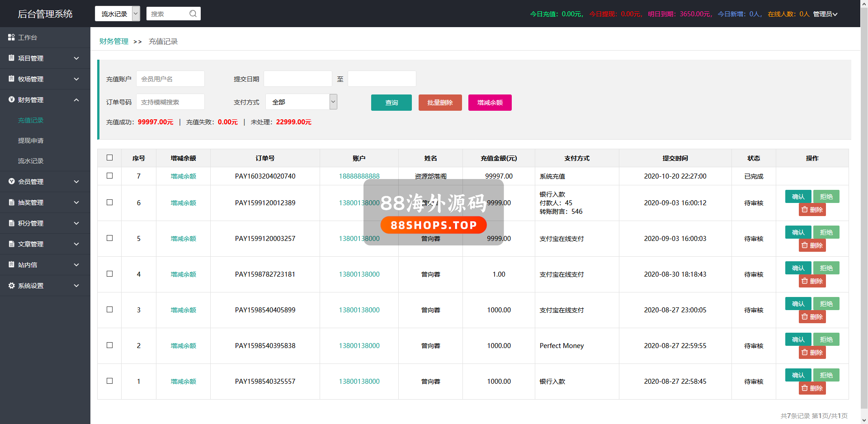Click the 项目管理 sidebar icon
The height and width of the screenshot is (424, 868).
11,58
